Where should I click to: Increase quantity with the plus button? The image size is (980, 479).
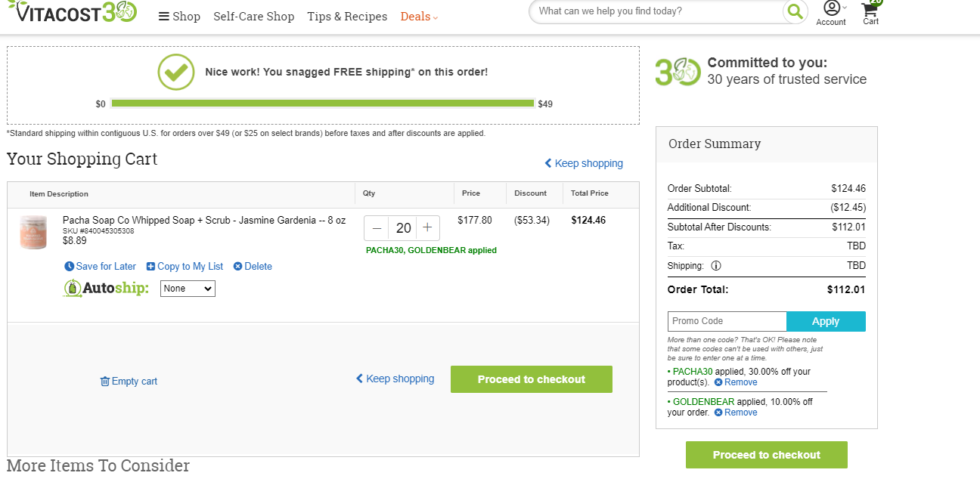(x=427, y=228)
